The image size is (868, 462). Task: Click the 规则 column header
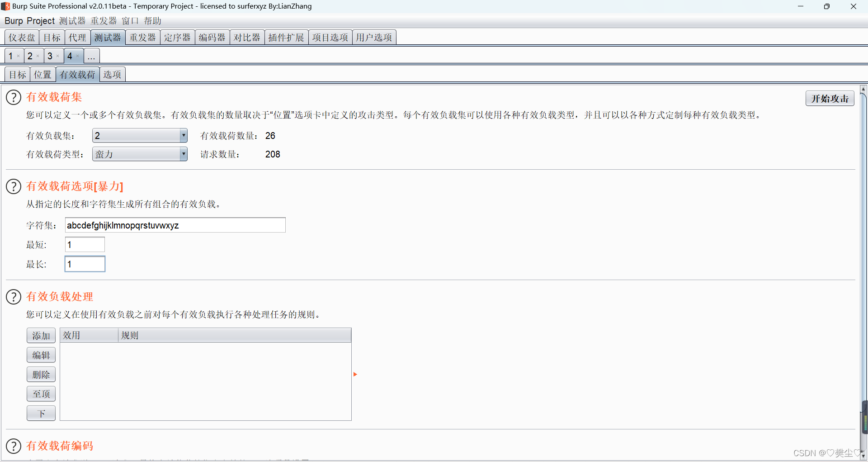[x=235, y=335]
